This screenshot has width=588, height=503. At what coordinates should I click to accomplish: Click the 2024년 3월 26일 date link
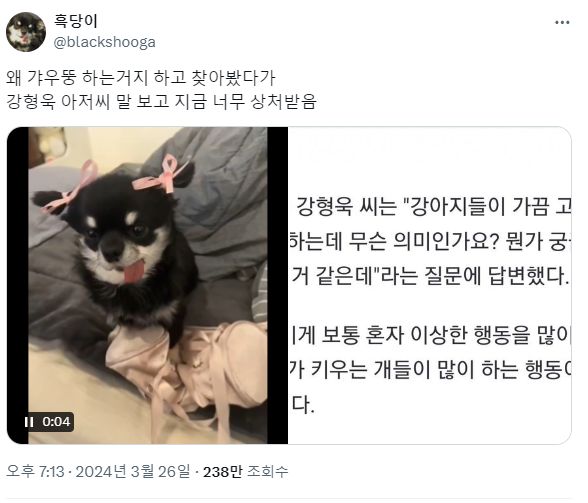tap(133, 471)
